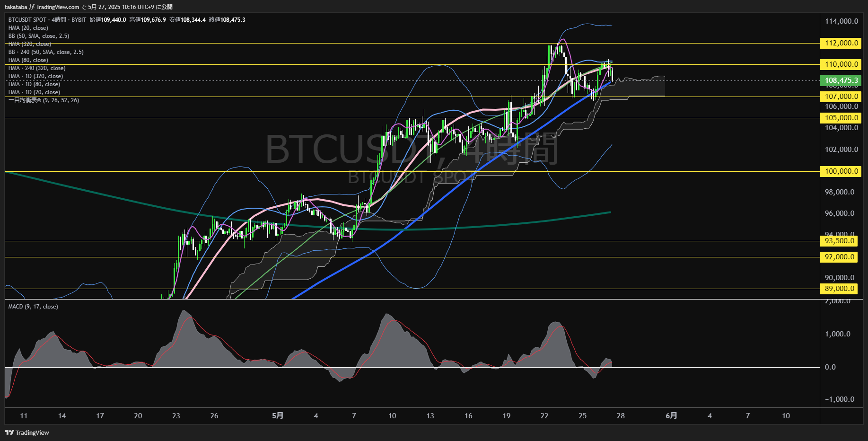The width and height of the screenshot is (868, 441).
Task: Click date 13 on the time axis
Action: pyautogui.click(x=430, y=416)
